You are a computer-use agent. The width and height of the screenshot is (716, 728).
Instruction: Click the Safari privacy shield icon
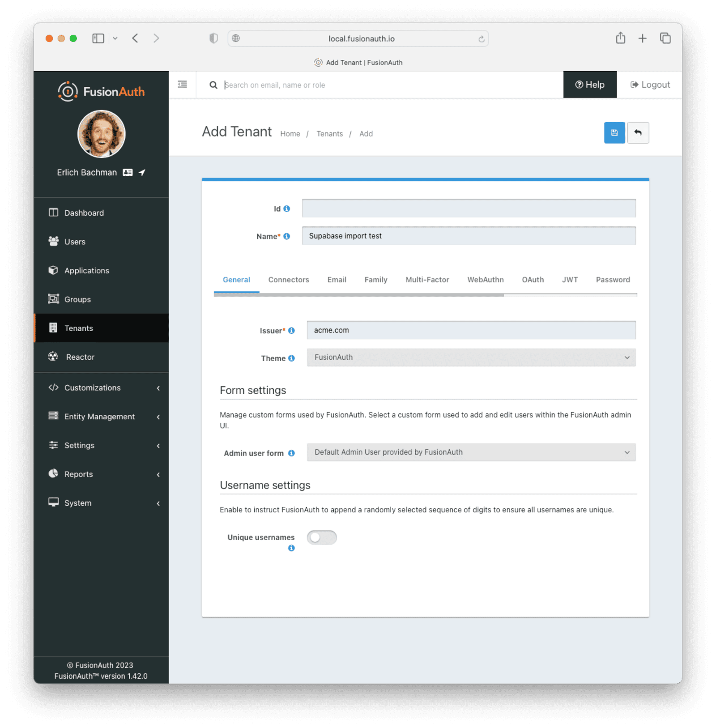point(213,38)
